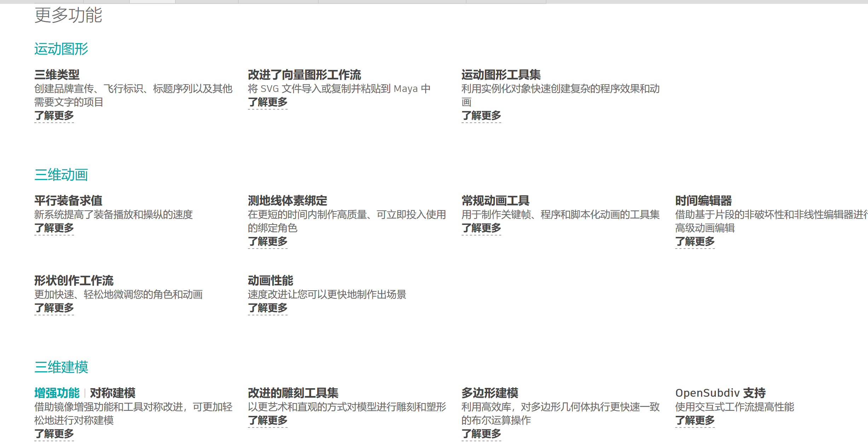Screen dimensions: 868x448
Task: Open 了解更多 for 改进的雕刻工具集
Action: point(268,420)
